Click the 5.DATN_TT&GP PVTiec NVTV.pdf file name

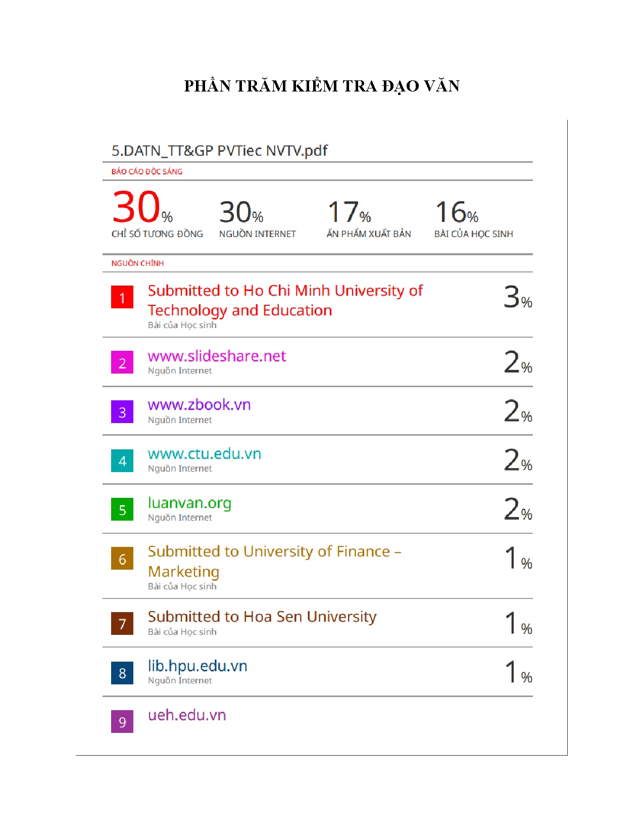(220, 151)
